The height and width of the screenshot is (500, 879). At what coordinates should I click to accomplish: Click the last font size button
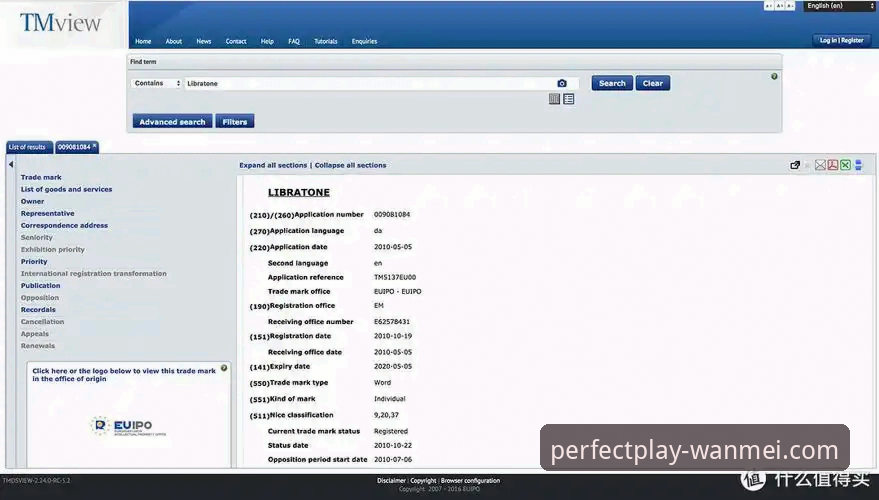pos(790,6)
